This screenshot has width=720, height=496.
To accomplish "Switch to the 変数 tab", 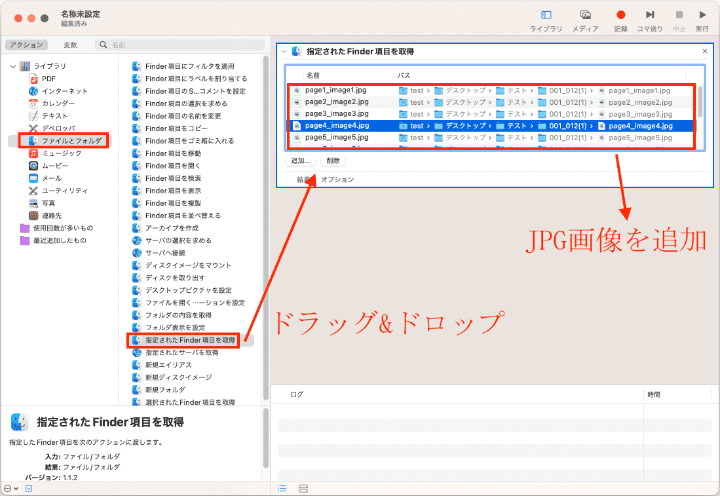I will click(x=70, y=45).
